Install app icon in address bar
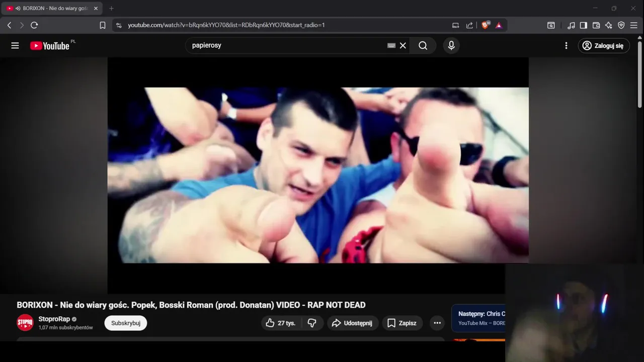This screenshot has width=644, height=362. click(x=456, y=25)
